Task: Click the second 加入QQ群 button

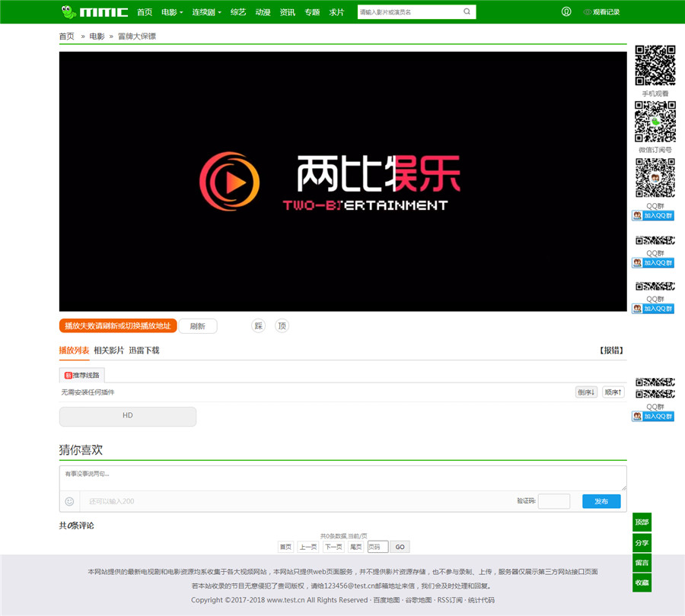Action: tap(653, 263)
